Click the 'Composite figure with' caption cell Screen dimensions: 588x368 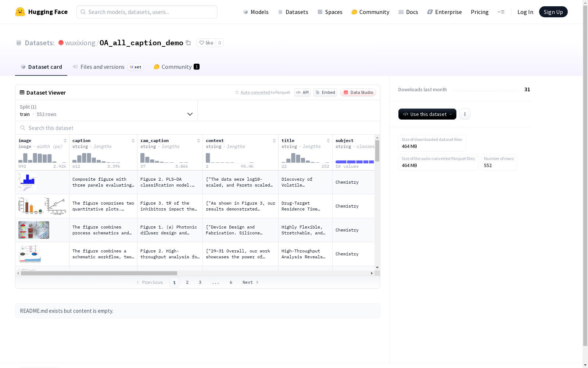(x=103, y=182)
